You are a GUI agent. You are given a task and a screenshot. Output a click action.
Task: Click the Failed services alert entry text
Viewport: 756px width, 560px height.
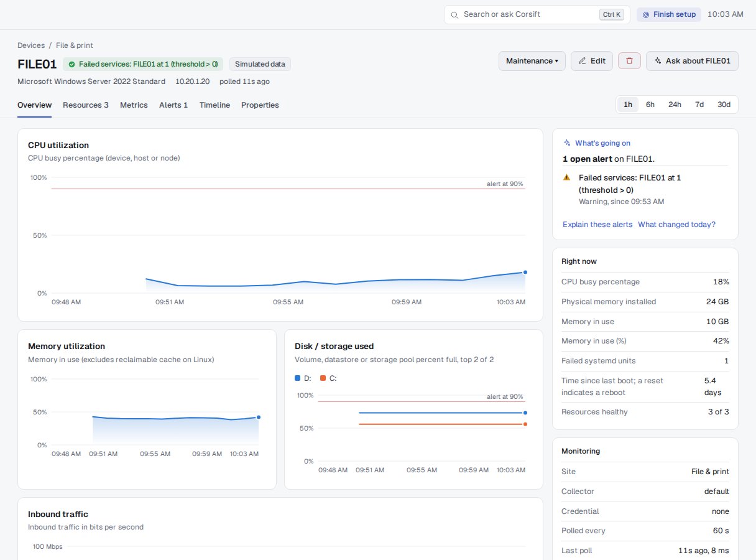tap(630, 184)
